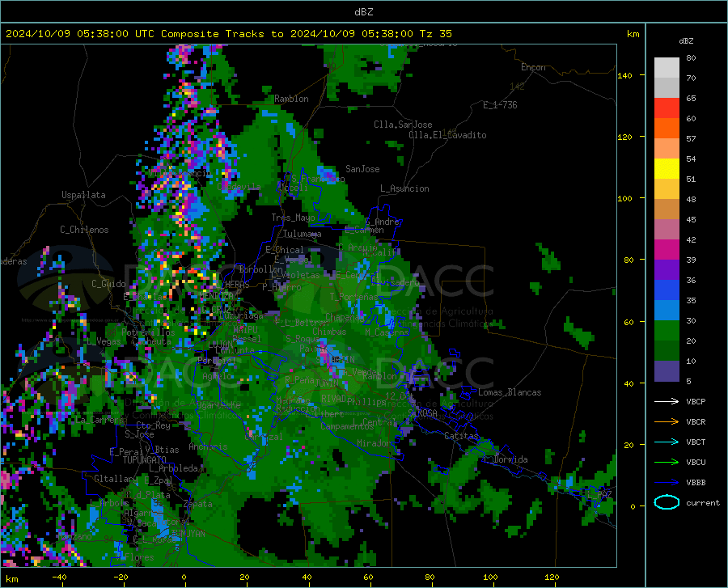Click the 'dBZ' title at top center

363,12
